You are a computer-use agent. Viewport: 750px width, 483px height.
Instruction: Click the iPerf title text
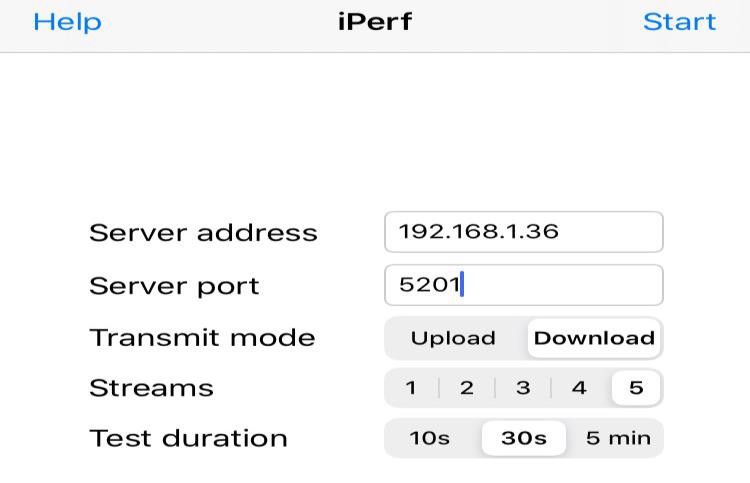click(375, 22)
